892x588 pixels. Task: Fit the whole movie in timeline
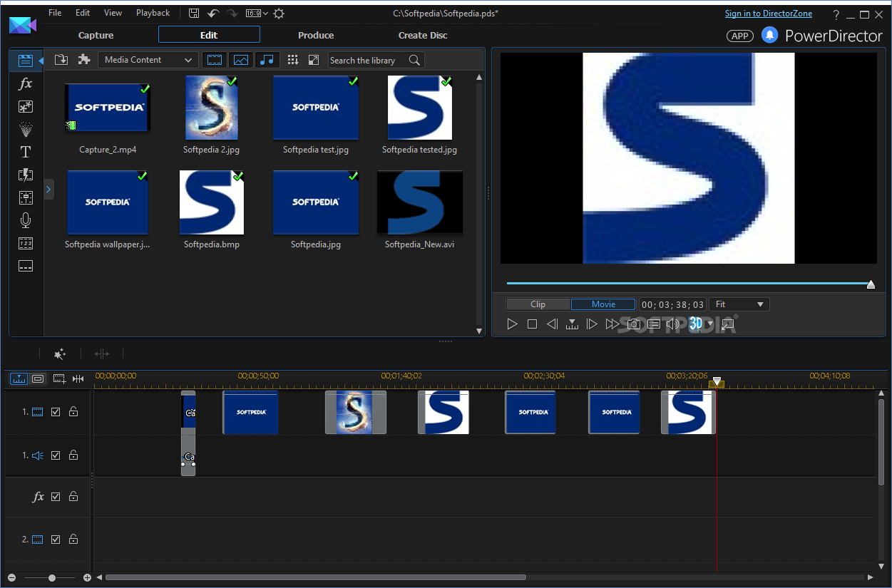(x=78, y=378)
